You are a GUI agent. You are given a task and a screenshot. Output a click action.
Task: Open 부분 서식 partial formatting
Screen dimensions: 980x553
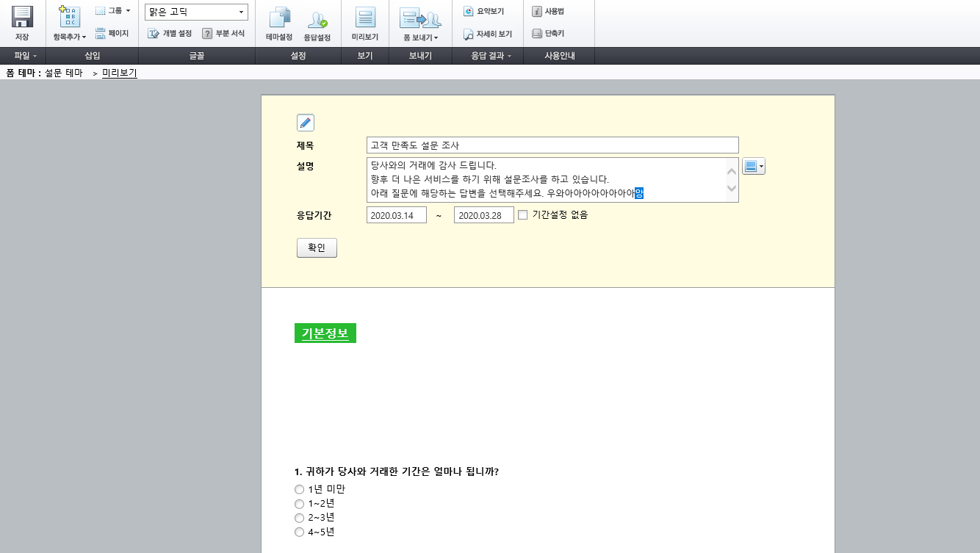click(223, 34)
